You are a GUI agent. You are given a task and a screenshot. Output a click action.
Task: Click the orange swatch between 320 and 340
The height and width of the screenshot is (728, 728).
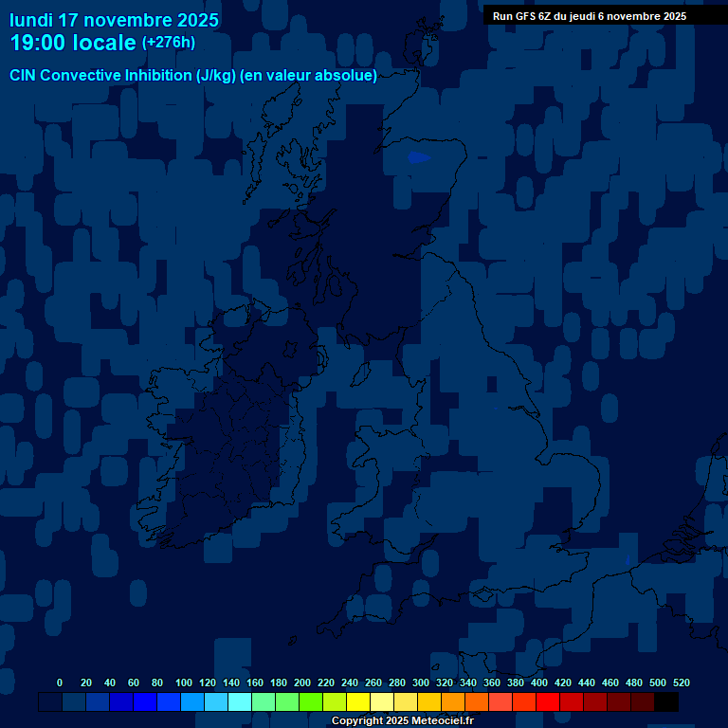click(453, 701)
